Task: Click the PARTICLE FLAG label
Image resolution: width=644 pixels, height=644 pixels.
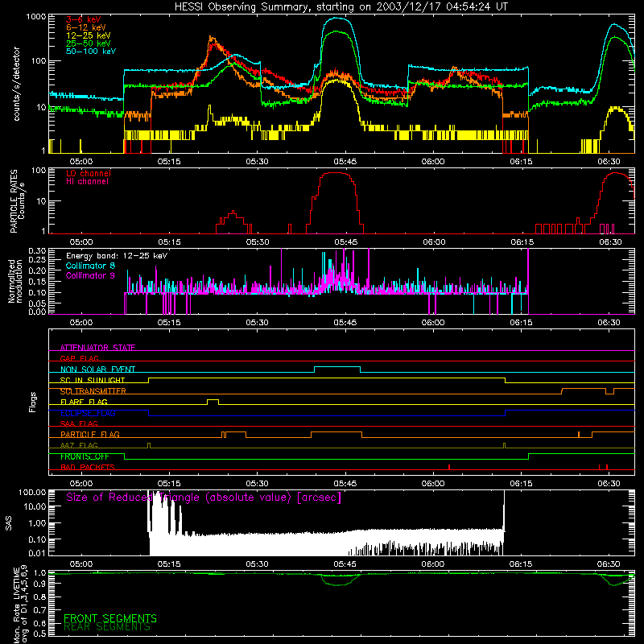Action: pyautogui.click(x=90, y=434)
